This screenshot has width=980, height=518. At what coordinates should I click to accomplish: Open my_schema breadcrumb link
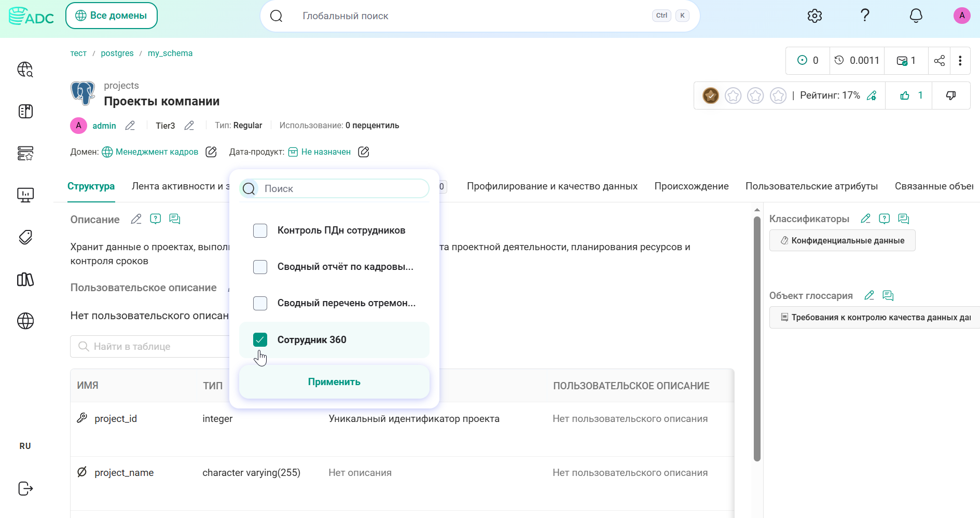170,53
